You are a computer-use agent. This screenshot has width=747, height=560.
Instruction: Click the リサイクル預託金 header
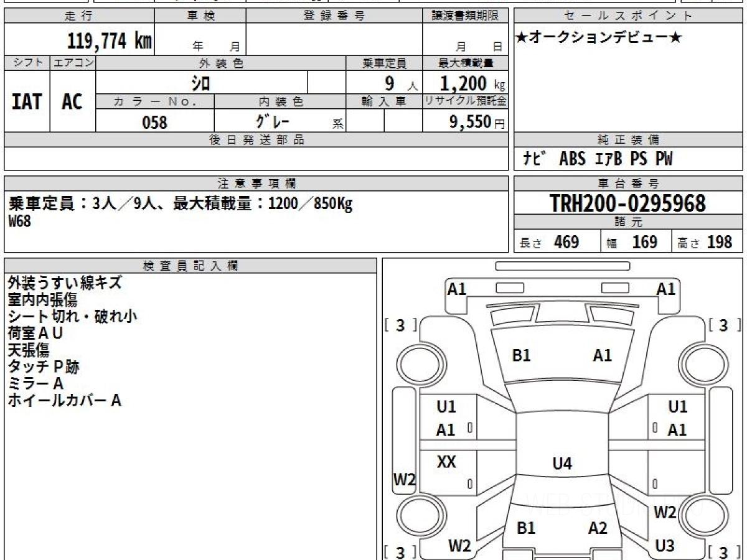465,101
